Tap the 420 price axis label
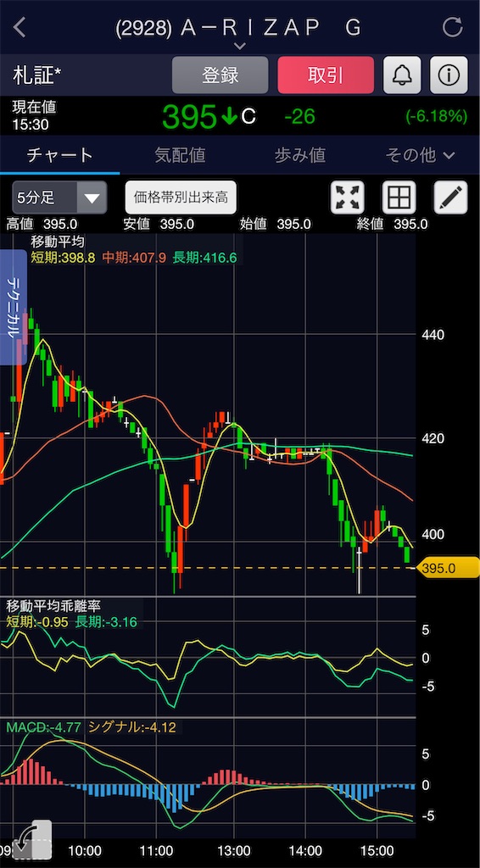 433,439
